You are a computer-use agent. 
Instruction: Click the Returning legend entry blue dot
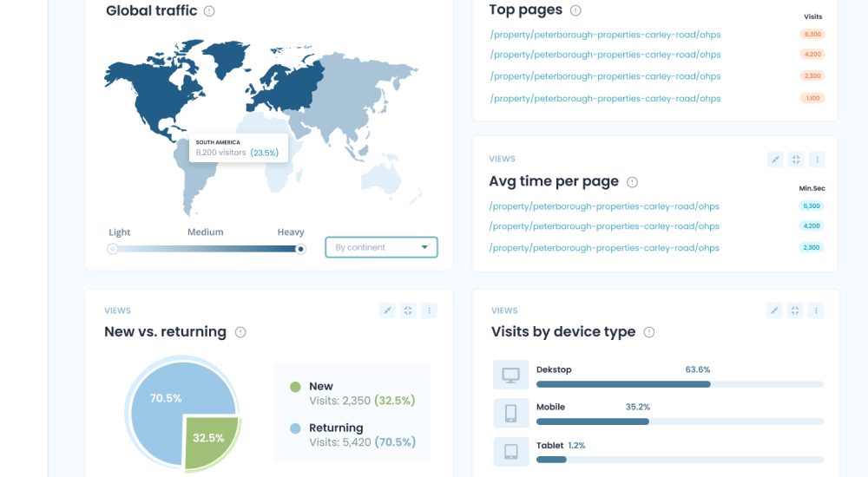296,428
